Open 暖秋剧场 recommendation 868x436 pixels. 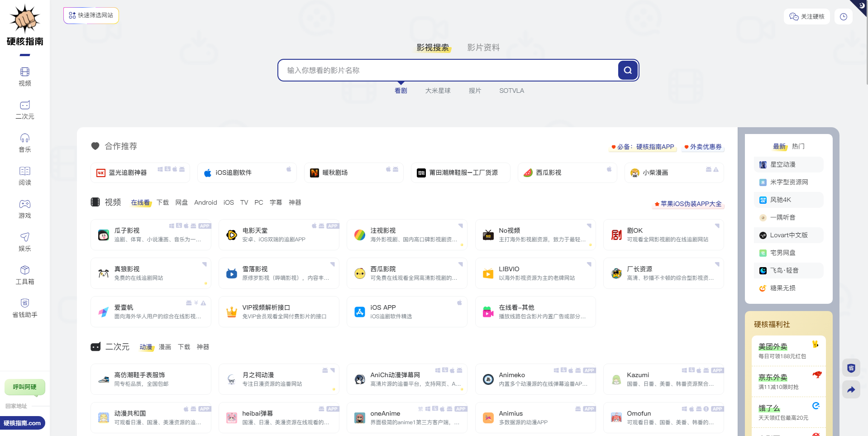354,172
